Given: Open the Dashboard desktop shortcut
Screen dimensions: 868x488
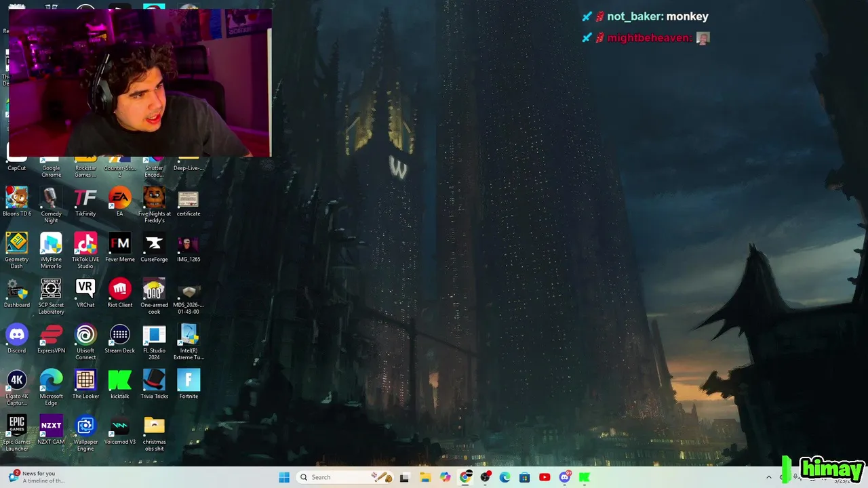Looking at the screenshot, I should (x=17, y=293).
